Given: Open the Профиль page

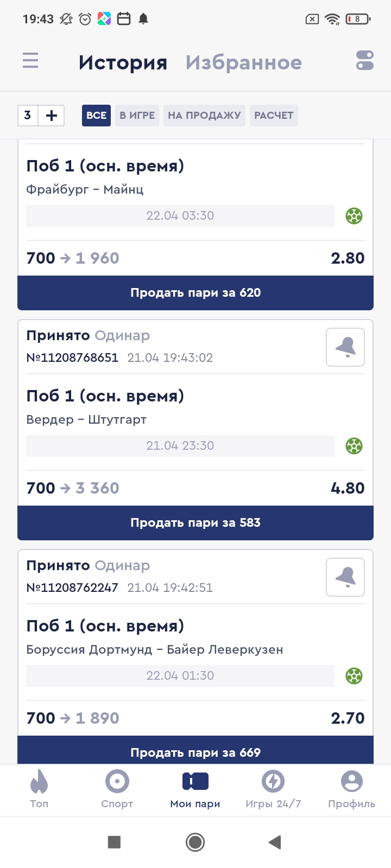Looking at the screenshot, I should 351,789.
